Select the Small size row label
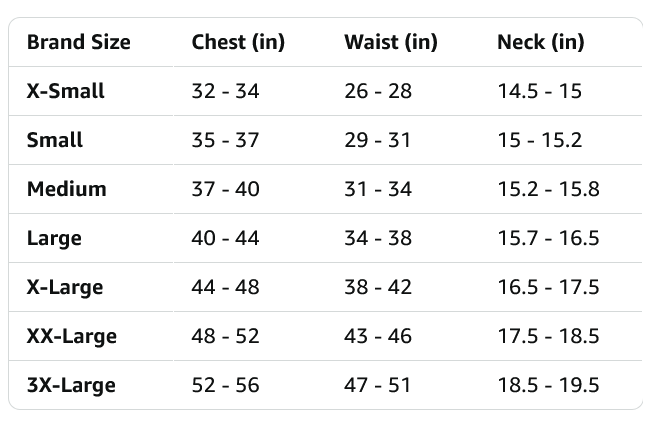Screen dimensions: 655x423 55,140
